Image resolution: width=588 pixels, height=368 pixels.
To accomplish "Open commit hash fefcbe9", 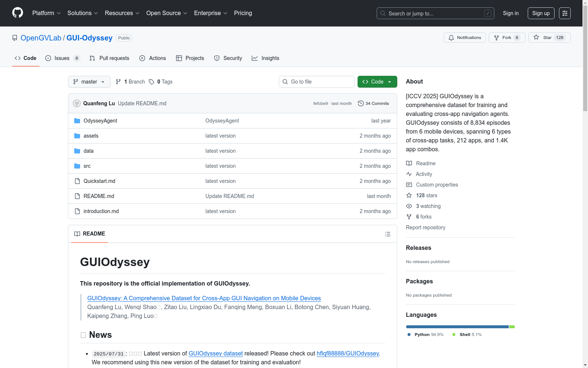I will (x=320, y=103).
